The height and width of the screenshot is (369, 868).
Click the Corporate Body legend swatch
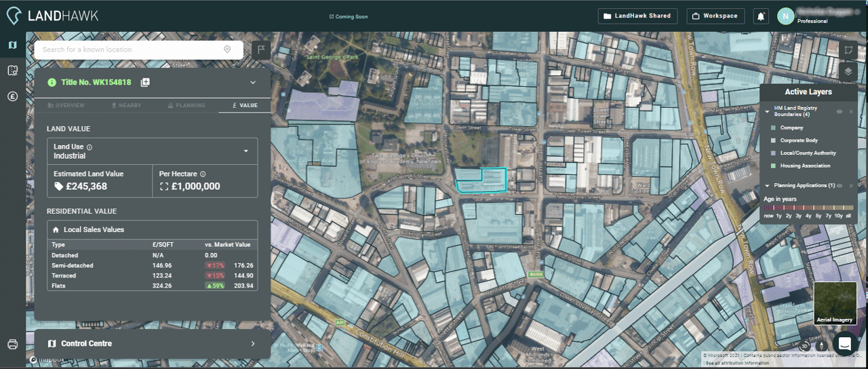tap(774, 140)
